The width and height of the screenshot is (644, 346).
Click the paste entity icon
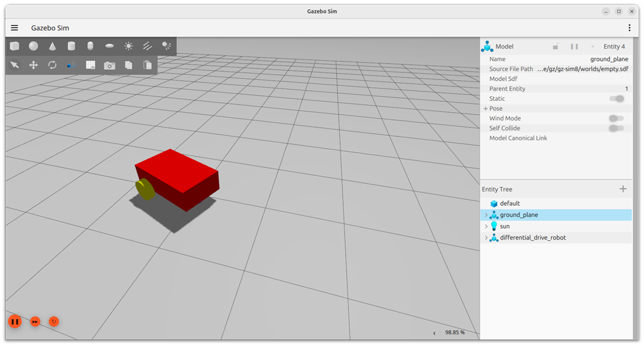(148, 65)
